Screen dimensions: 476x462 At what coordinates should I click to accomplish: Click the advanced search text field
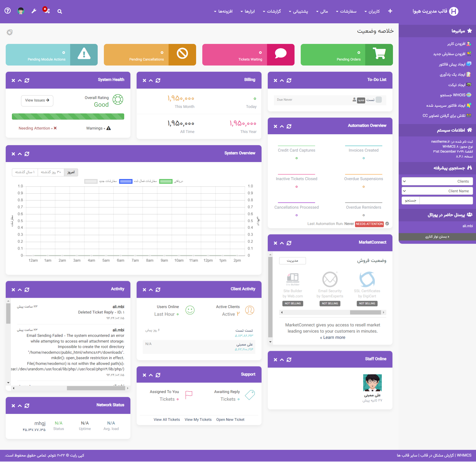446,200
